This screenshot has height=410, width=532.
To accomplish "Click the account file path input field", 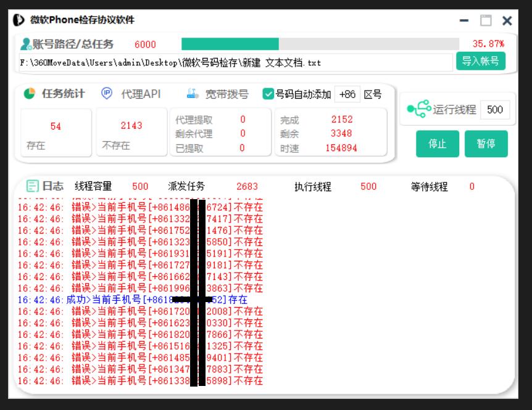I will 236,63.
